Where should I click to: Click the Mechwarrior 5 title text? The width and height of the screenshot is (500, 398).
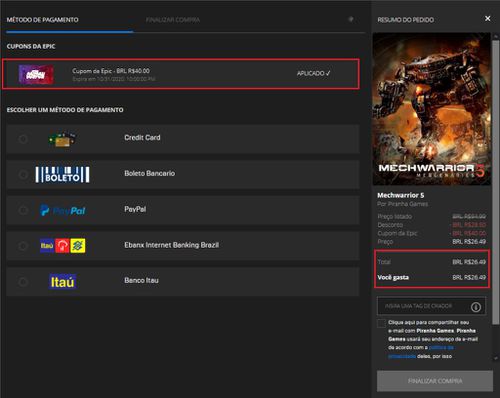point(401,195)
